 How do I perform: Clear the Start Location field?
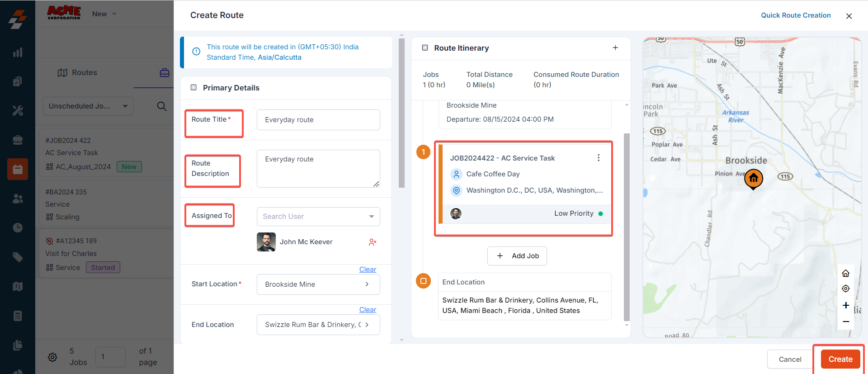367,270
